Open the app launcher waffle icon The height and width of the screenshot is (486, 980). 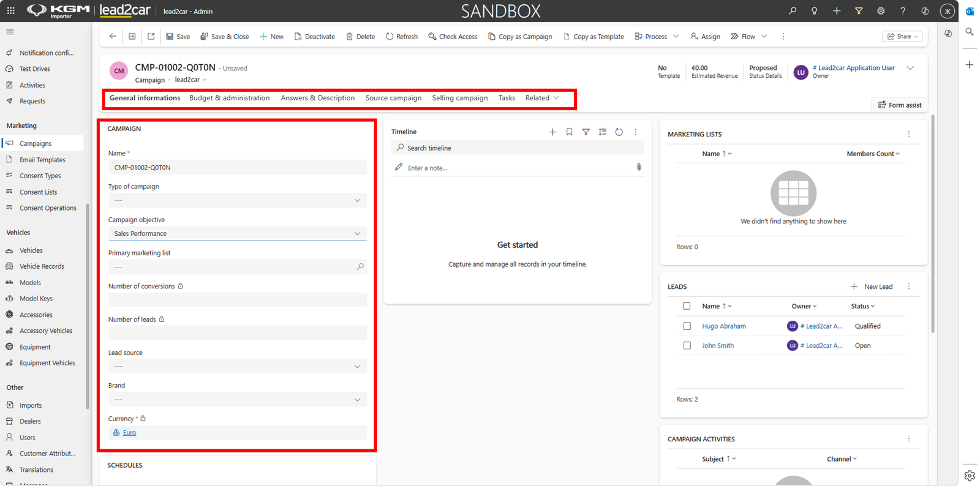point(10,11)
